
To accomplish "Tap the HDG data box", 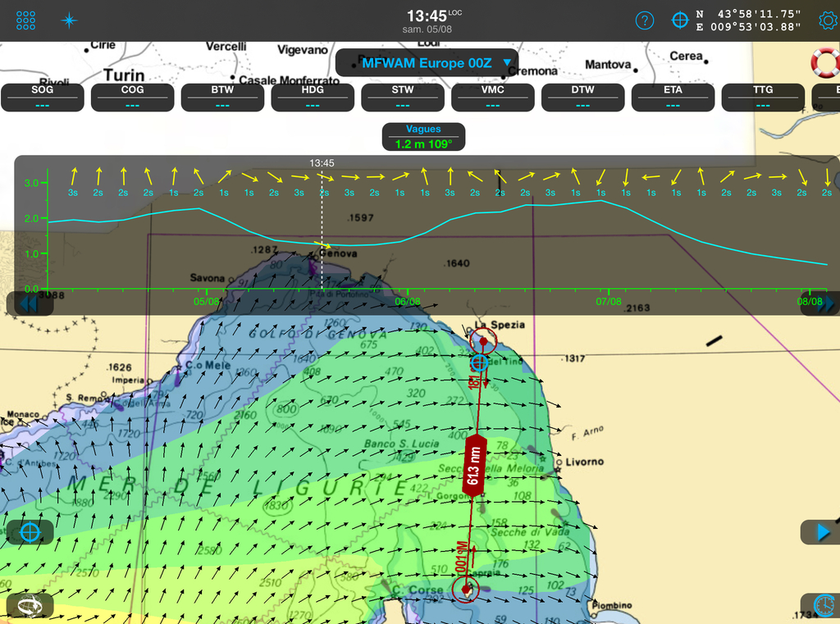I will [313, 98].
